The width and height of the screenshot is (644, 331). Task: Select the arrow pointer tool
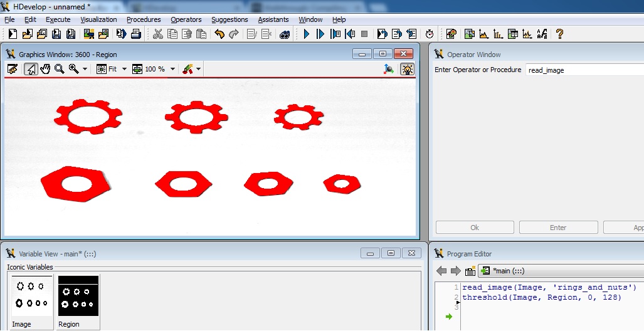point(31,69)
